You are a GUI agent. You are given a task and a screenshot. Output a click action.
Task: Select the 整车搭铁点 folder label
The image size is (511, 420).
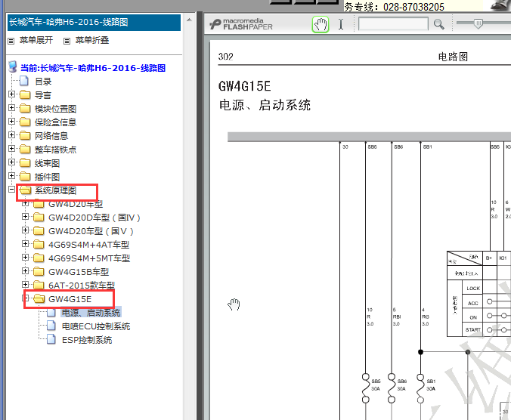55,150
